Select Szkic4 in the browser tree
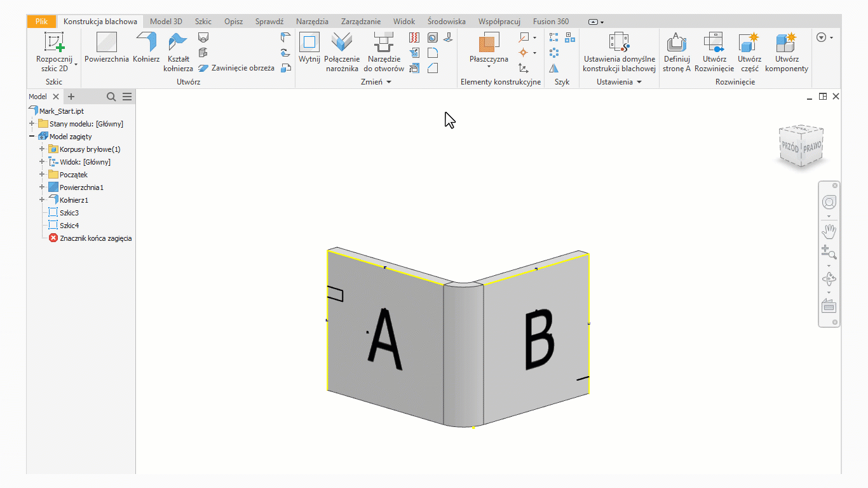The height and width of the screenshot is (488, 868). pyautogui.click(x=69, y=226)
